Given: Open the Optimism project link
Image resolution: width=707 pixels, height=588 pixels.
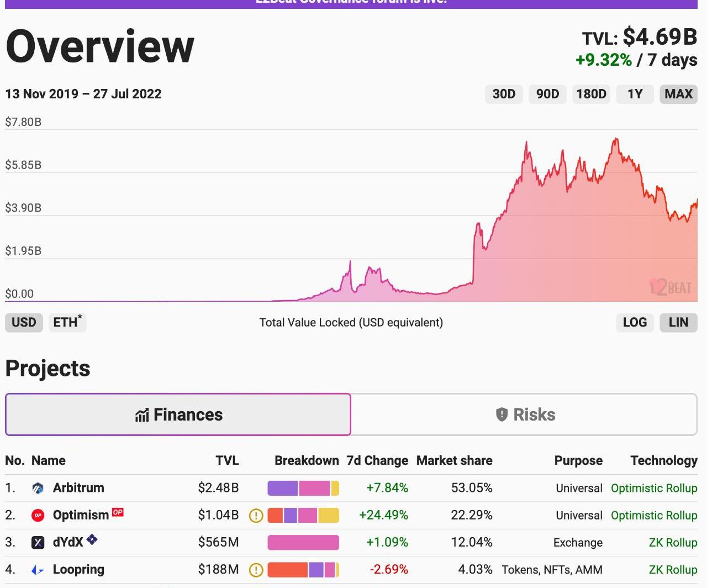Looking at the screenshot, I should 81,515.
